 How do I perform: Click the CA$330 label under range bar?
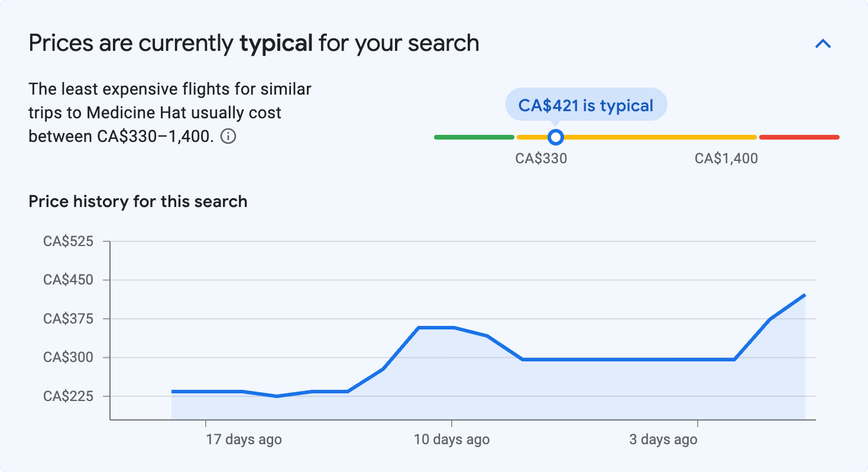(541, 159)
